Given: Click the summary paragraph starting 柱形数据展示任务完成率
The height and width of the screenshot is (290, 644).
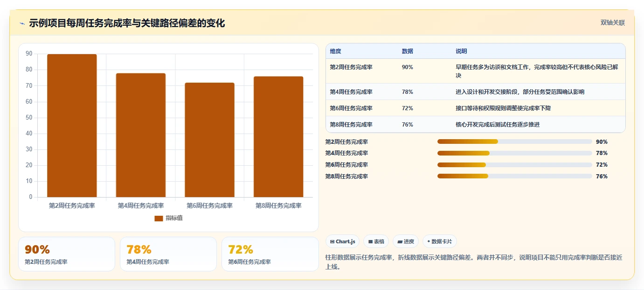Looking at the screenshot, I should [x=474, y=262].
